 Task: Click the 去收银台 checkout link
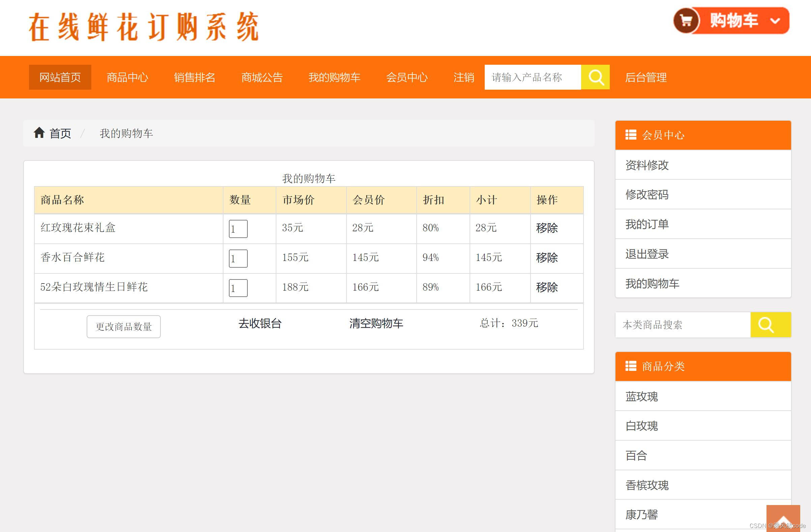pos(260,323)
